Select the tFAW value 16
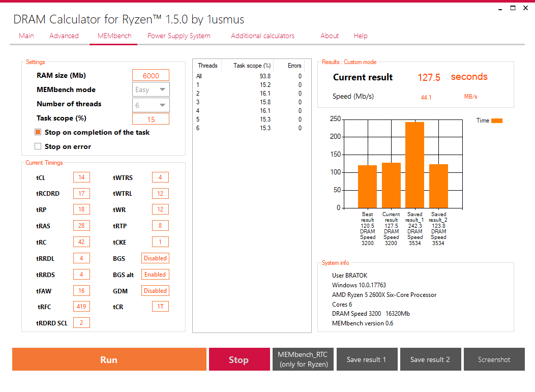 (81, 291)
